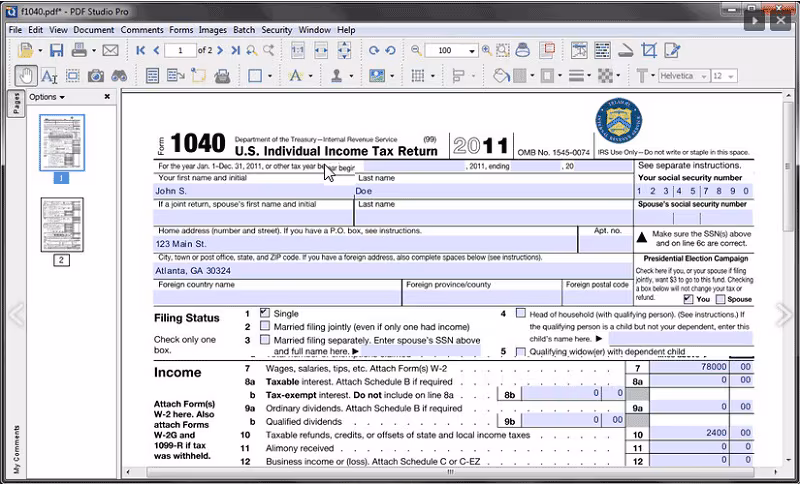Click the home address field 123 Main St.
800x484 pixels.
tap(365, 244)
